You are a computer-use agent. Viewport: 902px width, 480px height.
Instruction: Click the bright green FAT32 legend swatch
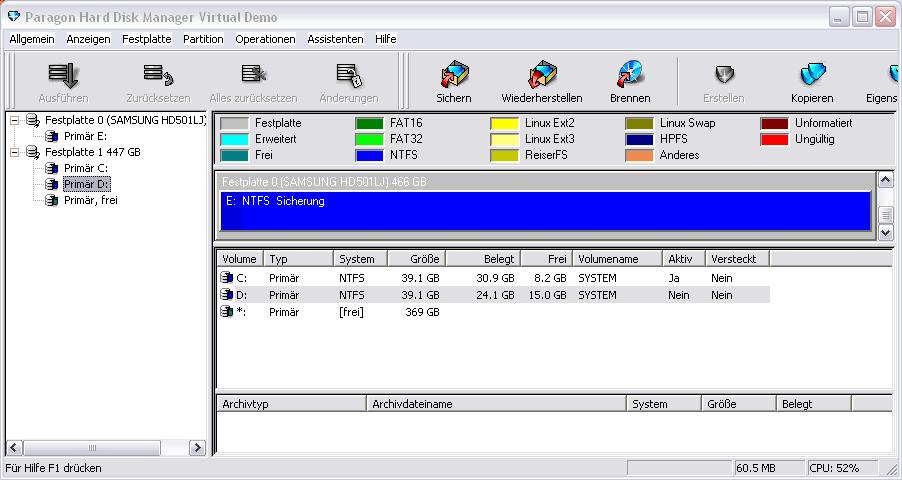tap(369, 139)
